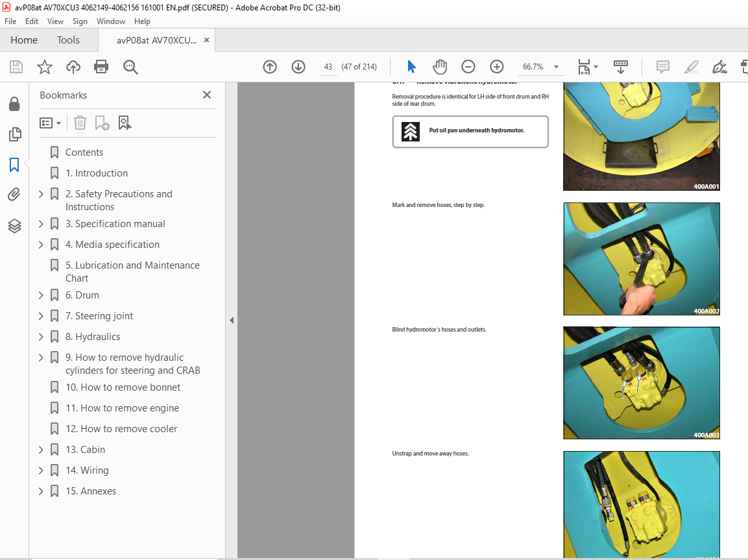The height and width of the screenshot is (560, 748).
Task: Expand the 3. Specification manual bookmark
Action: click(41, 224)
